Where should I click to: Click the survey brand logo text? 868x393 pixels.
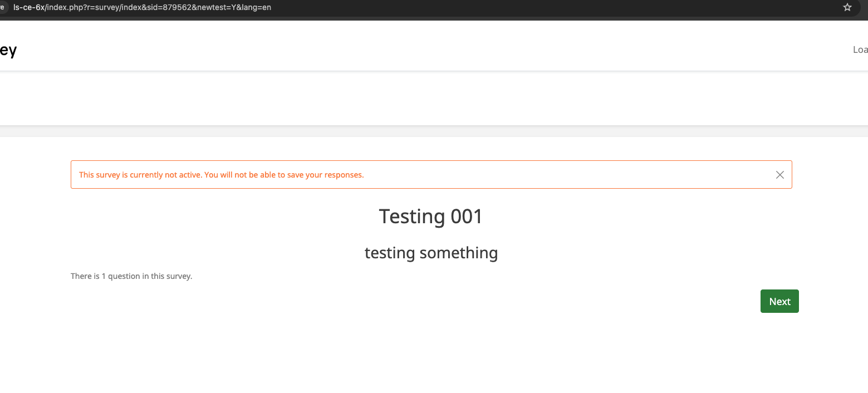pos(8,50)
